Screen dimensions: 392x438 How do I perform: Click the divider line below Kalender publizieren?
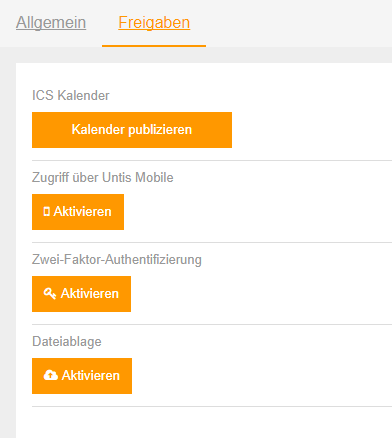coord(212,160)
